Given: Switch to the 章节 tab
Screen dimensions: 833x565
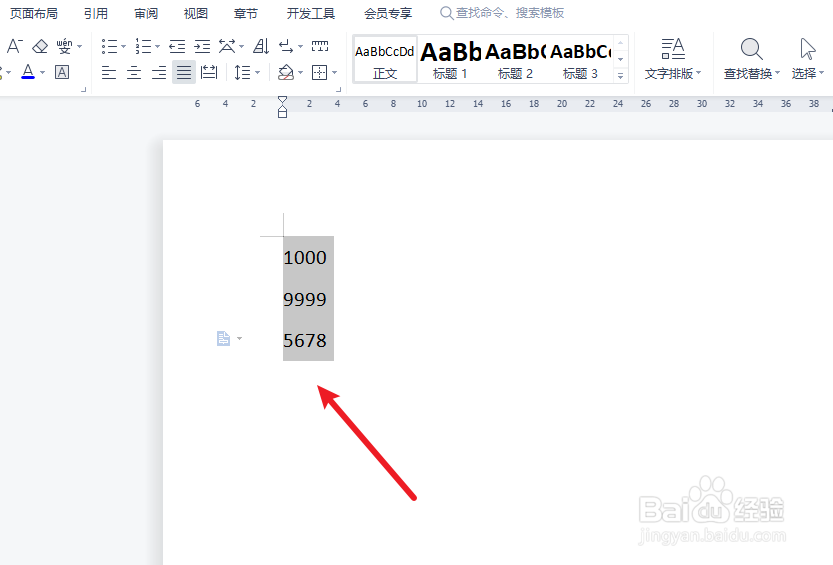Looking at the screenshot, I should [245, 13].
